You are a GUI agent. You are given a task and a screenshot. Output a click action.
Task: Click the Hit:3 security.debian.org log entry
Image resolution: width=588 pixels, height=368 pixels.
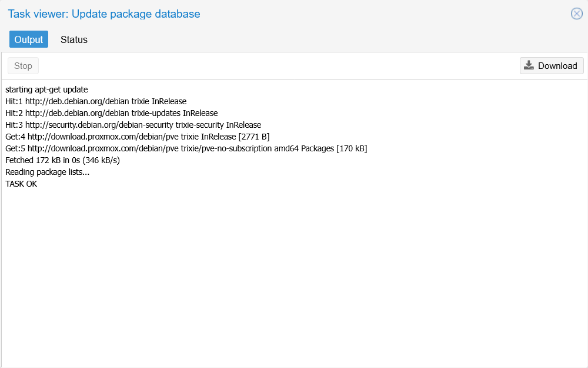tap(133, 124)
